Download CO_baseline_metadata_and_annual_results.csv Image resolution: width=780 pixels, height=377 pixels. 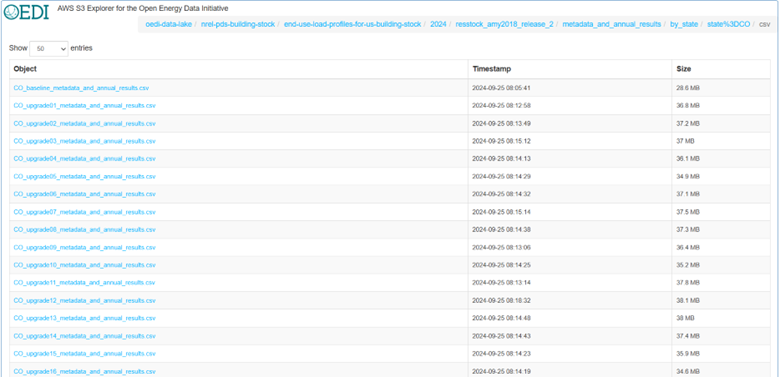point(81,88)
